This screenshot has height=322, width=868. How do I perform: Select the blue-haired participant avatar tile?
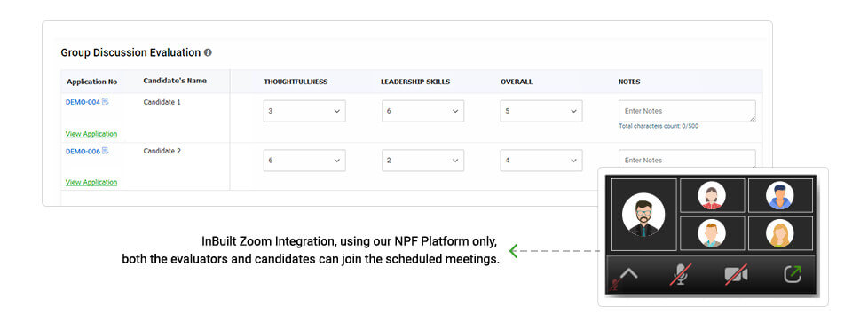pos(780,195)
